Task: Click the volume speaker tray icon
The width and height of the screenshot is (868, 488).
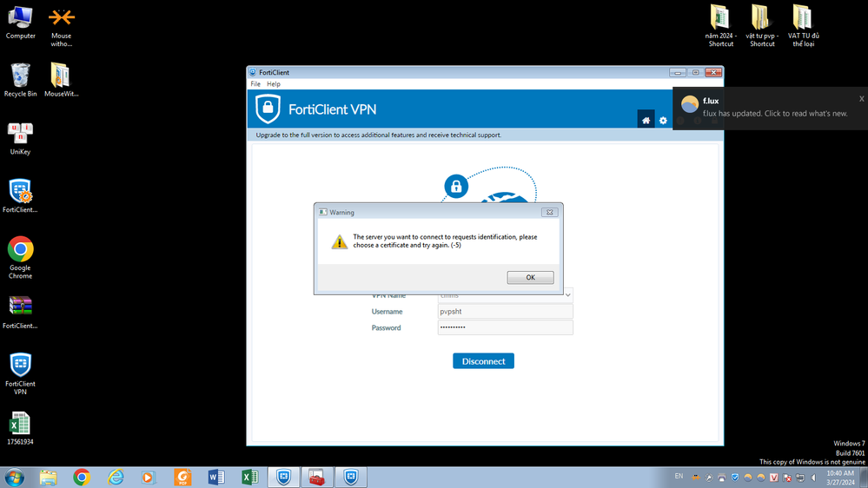Action: tap(813, 478)
